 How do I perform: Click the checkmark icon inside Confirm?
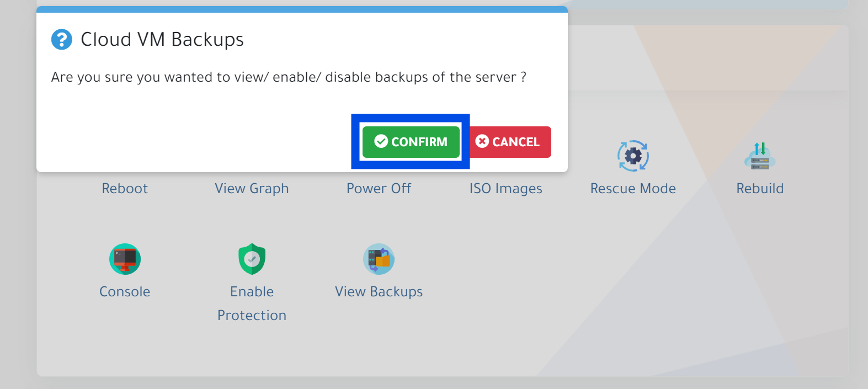click(381, 142)
